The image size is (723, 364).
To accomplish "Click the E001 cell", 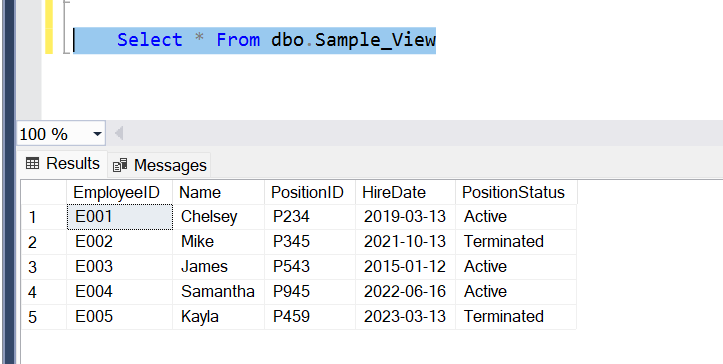I will (120, 217).
